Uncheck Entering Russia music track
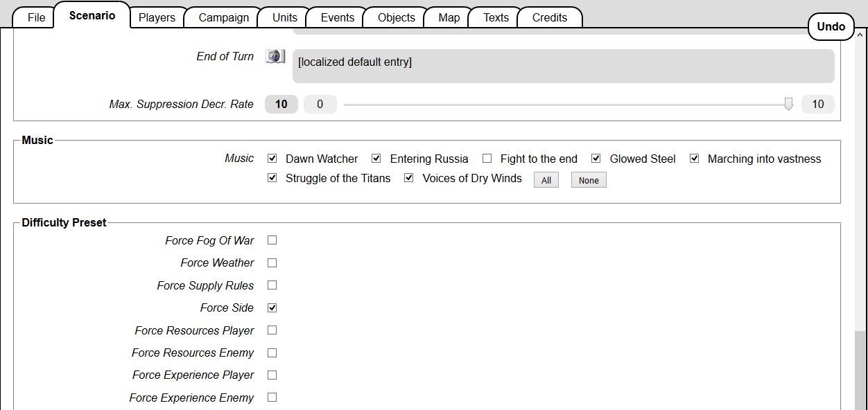Screen dimensions: 868x410 pos(376,159)
